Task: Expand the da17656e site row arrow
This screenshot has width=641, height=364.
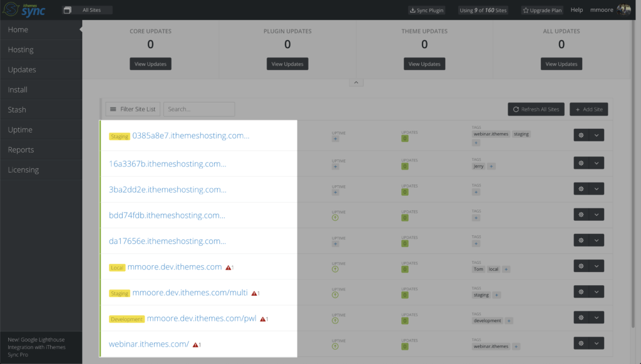Action: click(597, 240)
